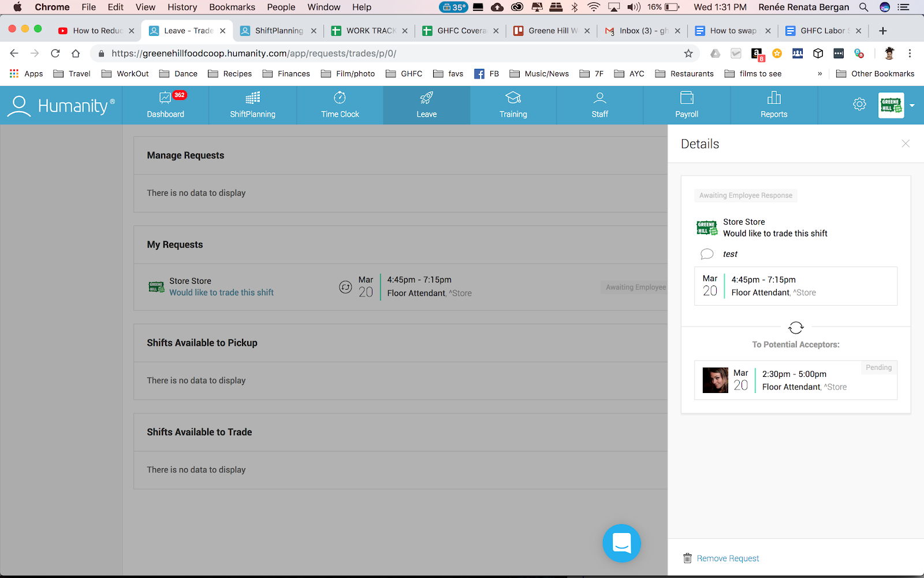Screen dimensions: 924x578
Task: Switch to the Inbox (3) Gmail tab
Action: click(x=643, y=31)
